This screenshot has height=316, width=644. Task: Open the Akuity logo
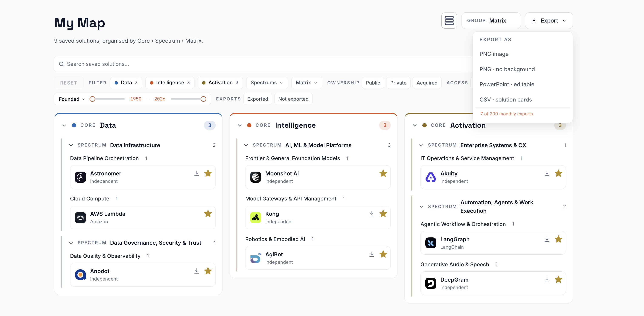click(431, 177)
